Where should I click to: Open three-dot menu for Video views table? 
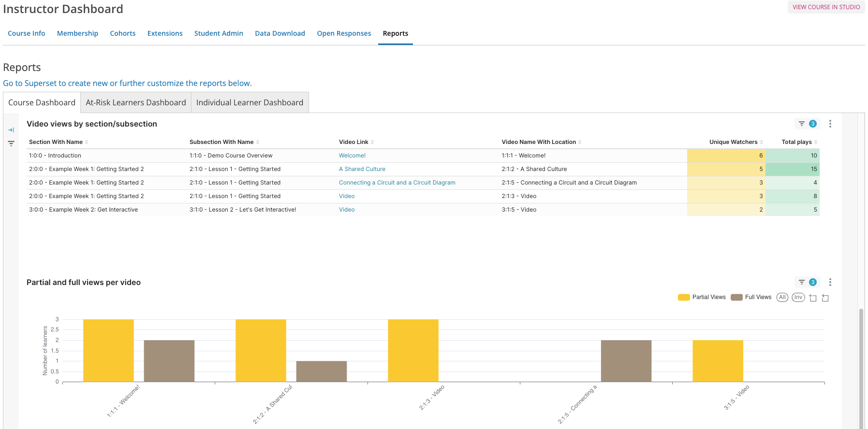830,124
